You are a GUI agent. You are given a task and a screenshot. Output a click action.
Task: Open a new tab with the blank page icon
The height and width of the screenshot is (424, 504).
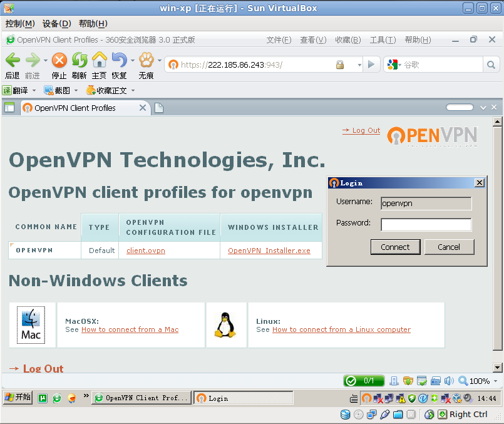[x=159, y=108]
